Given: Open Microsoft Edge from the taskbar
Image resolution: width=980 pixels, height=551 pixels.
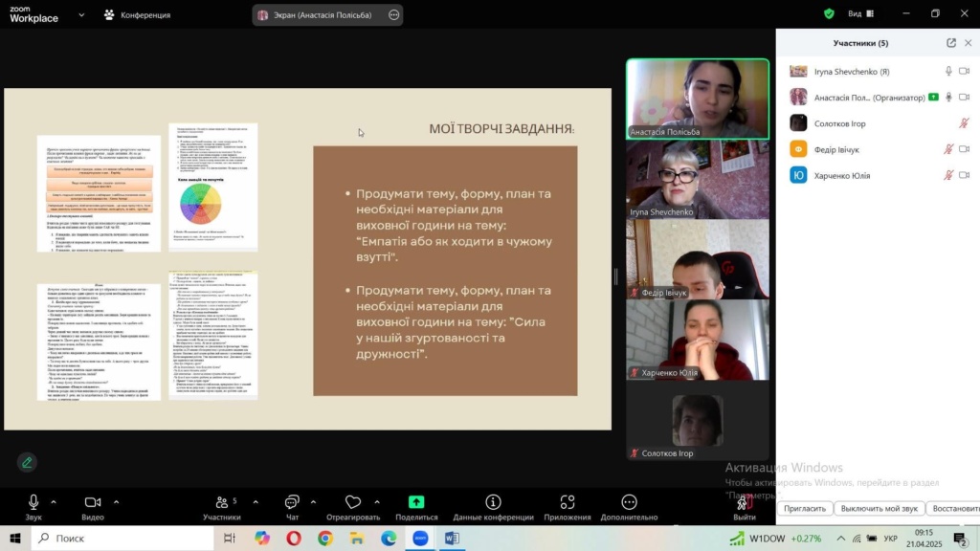Looking at the screenshot, I should click(x=389, y=538).
